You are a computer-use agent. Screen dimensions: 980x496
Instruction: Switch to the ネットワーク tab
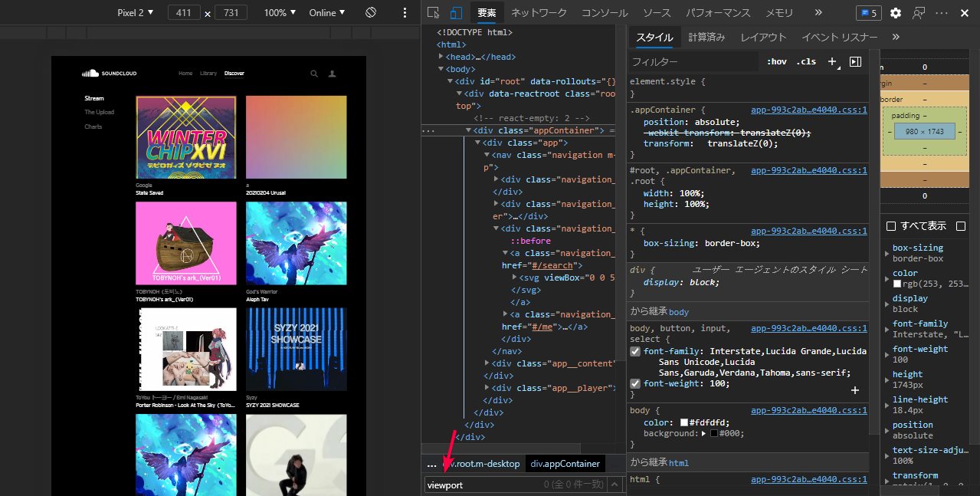tap(539, 12)
